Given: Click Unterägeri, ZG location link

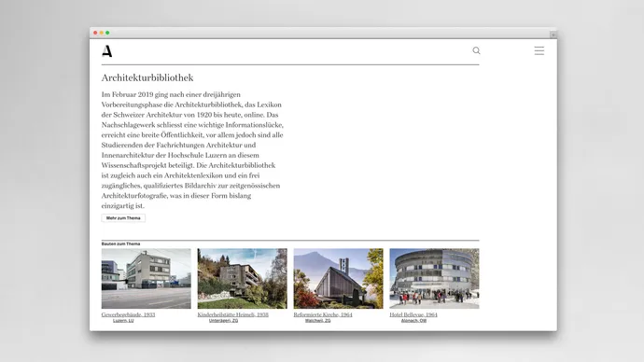Looking at the screenshot, I should 223,321.
